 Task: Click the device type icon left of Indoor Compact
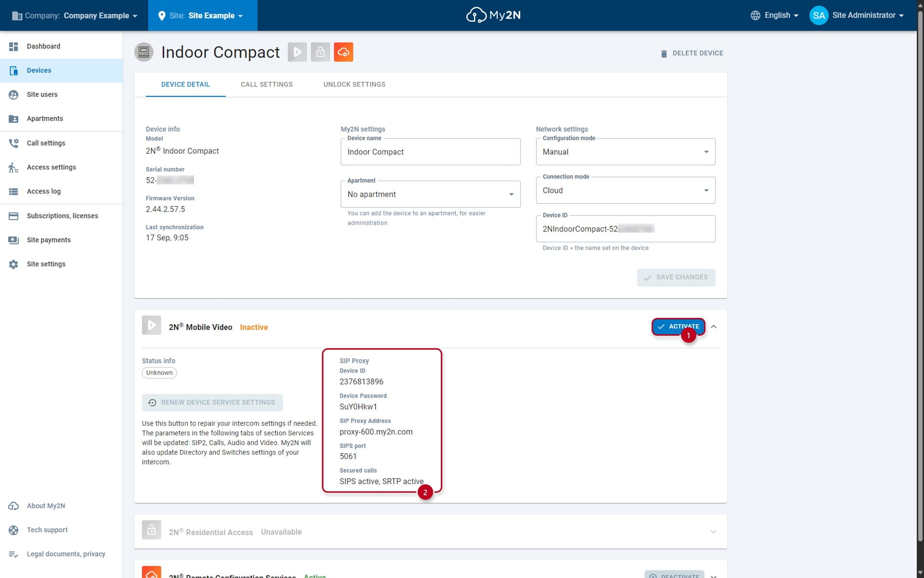[144, 52]
